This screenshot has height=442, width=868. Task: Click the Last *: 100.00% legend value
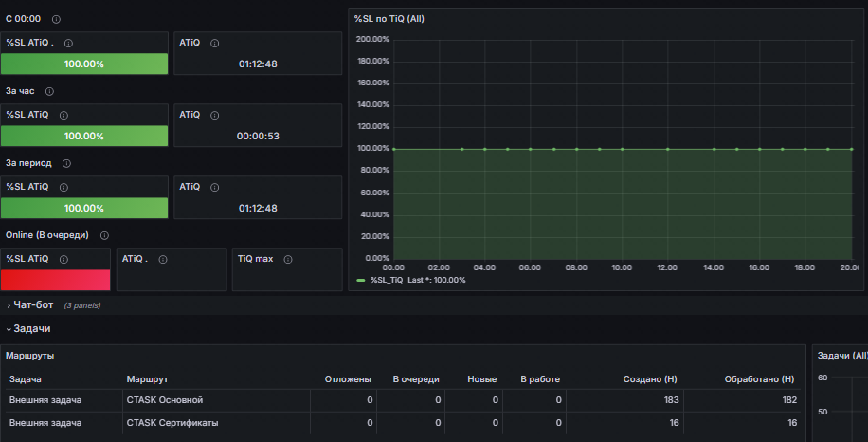point(437,280)
